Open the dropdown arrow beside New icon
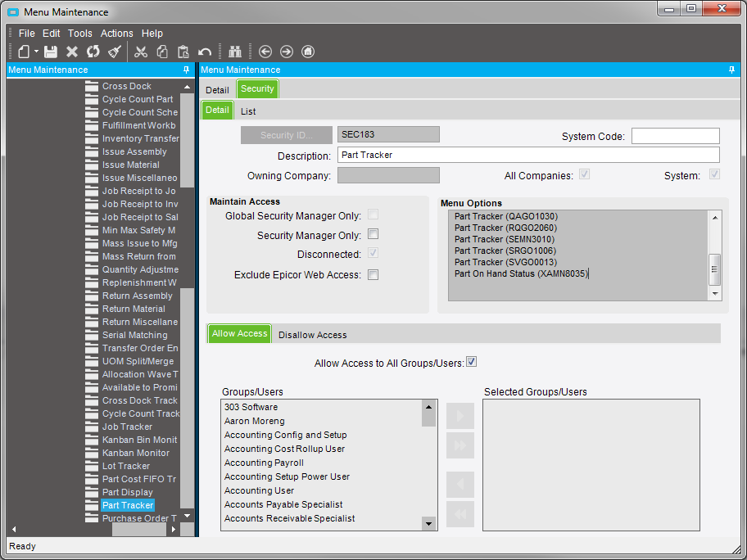Viewport: 747px width, 560px height. coord(36,52)
